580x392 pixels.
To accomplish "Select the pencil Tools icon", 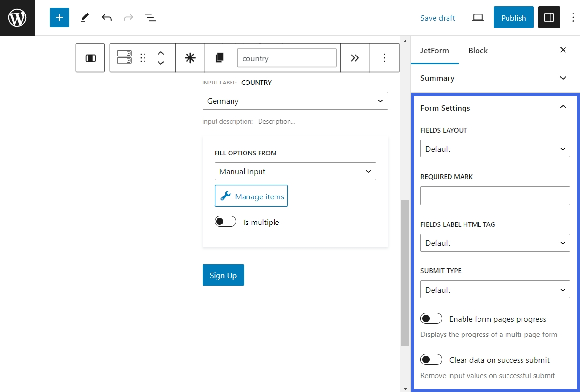I will [85, 18].
